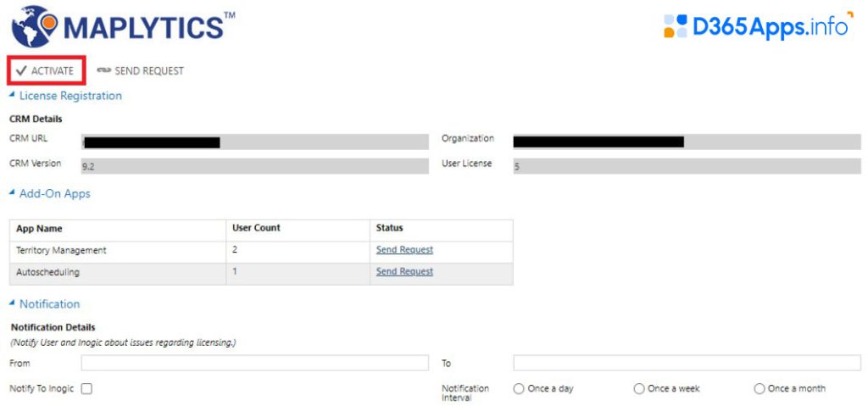Viewport: 868px width, 406px height.
Task: Open the D365Apps.info logo link
Action: 759,26
